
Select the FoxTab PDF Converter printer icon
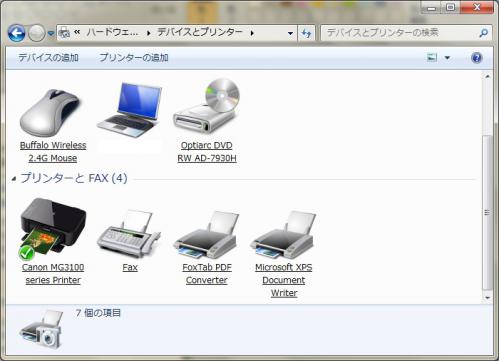pos(206,235)
